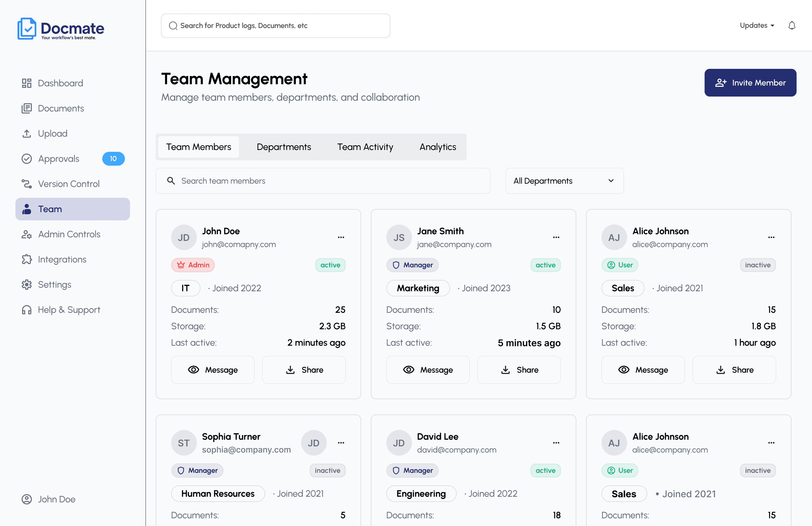
Task: Switch to the Team Activity tab
Action: pos(365,147)
